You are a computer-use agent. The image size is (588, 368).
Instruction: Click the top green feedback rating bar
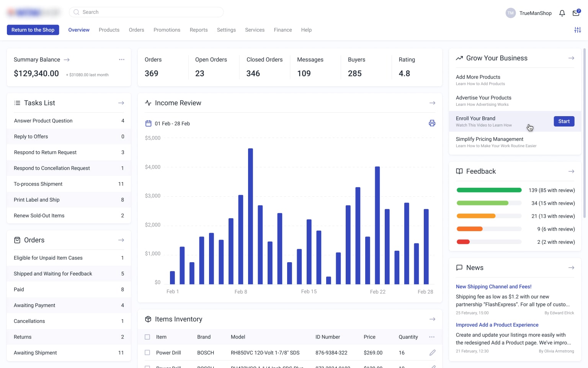click(x=489, y=190)
